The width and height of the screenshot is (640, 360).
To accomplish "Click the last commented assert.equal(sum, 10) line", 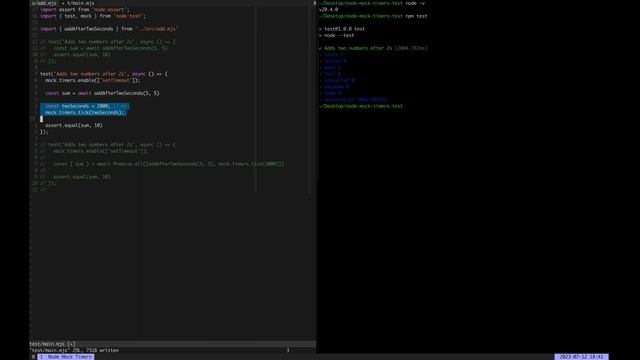I will 76,177.
